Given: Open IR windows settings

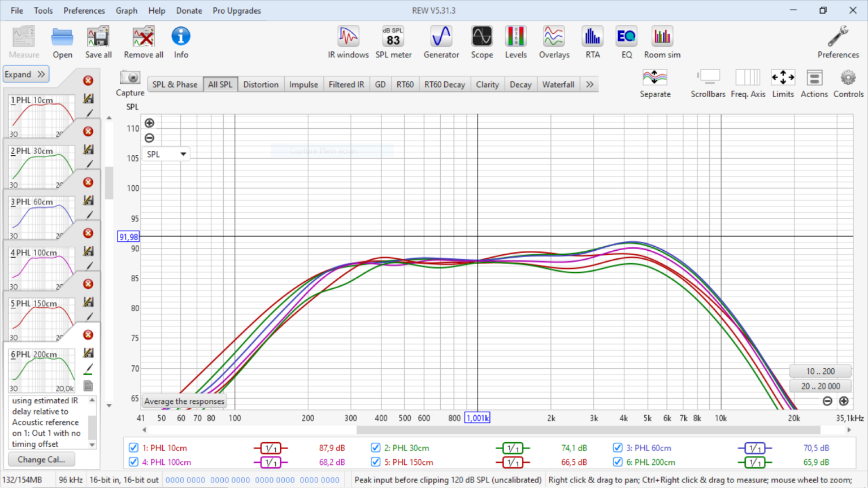Looking at the screenshot, I should tap(348, 42).
